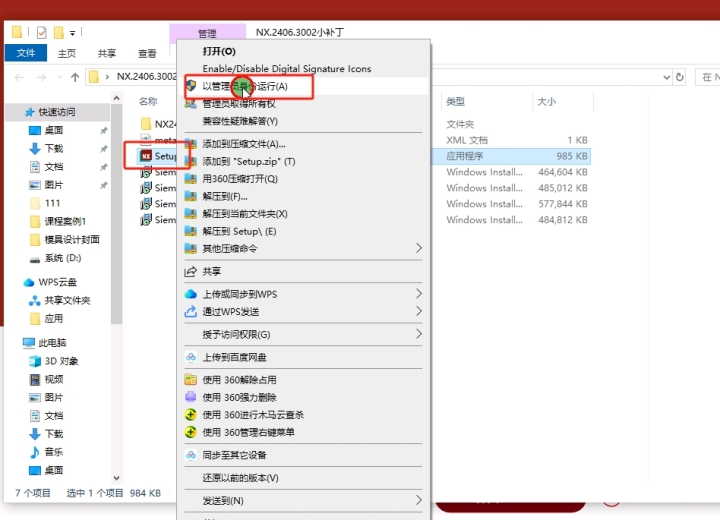Open 下载 under quick access

54,149
